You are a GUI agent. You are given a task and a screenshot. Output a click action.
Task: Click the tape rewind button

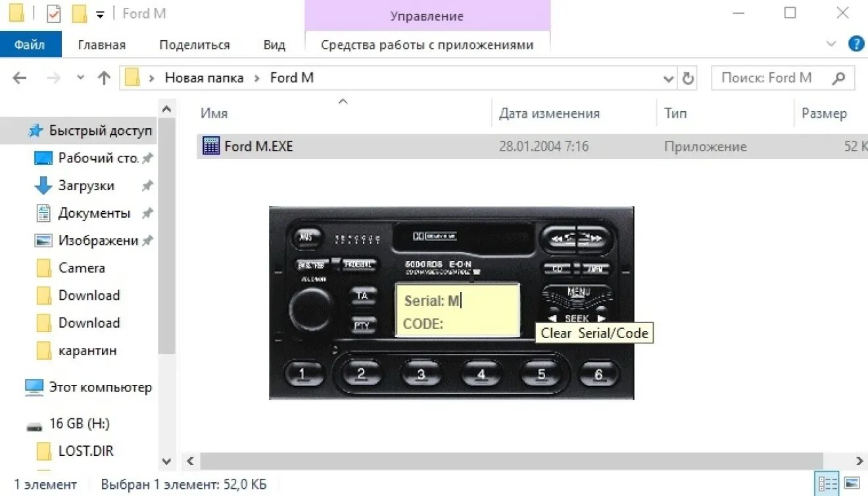coord(560,238)
